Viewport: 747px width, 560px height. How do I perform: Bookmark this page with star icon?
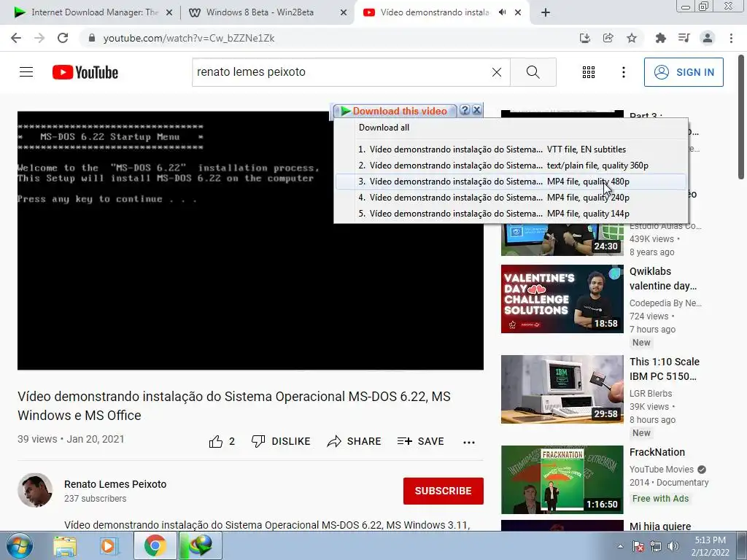click(x=632, y=38)
